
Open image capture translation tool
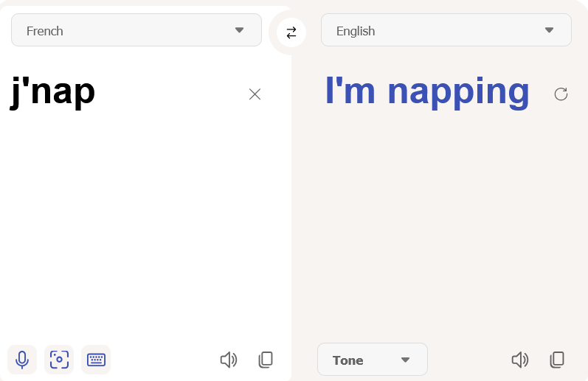[59, 360]
